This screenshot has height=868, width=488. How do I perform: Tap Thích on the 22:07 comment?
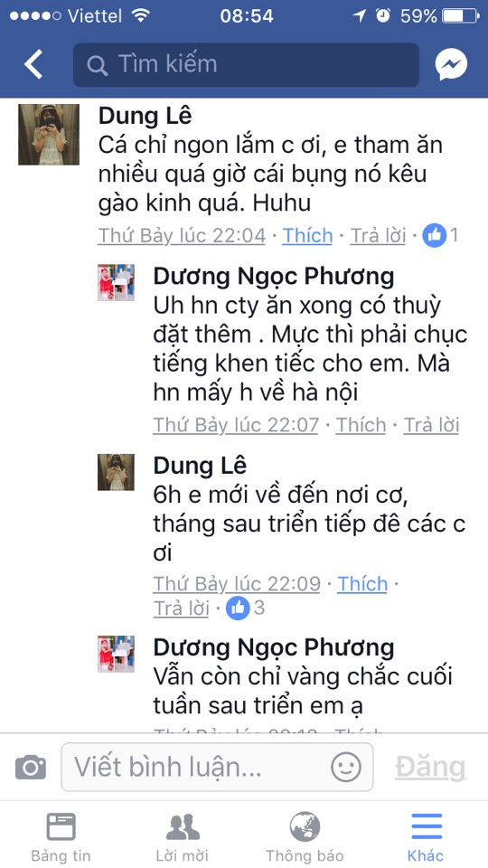point(361,425)
